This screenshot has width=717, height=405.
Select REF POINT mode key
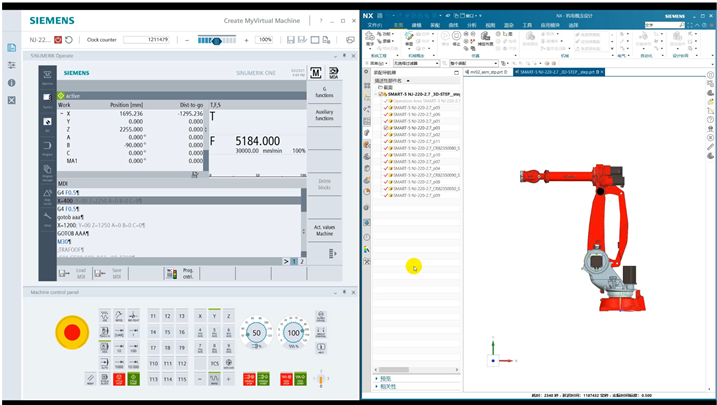[x=134, y=316]
